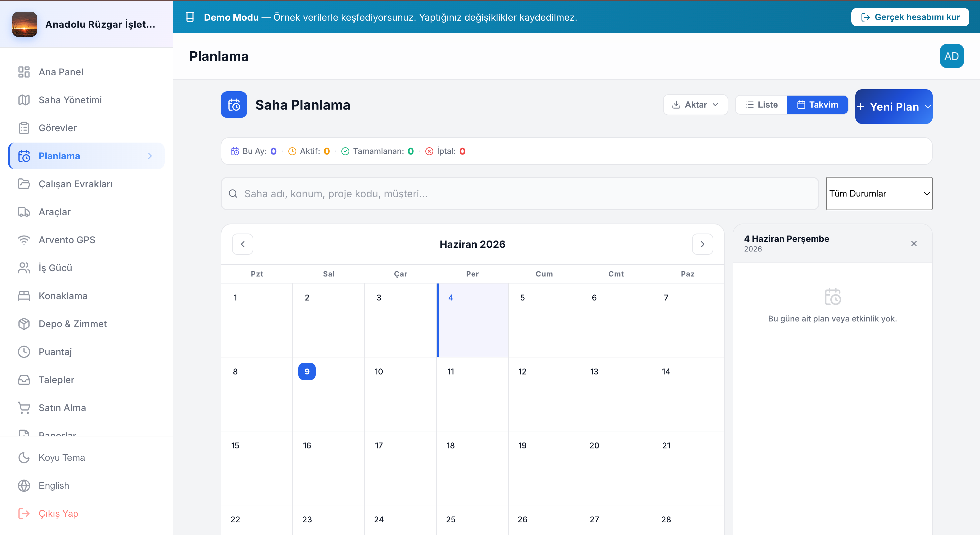This screenshot has height=535, width=980.
Task: Click the Planlama calendar-clock sidebar icon
Action: 24,156
